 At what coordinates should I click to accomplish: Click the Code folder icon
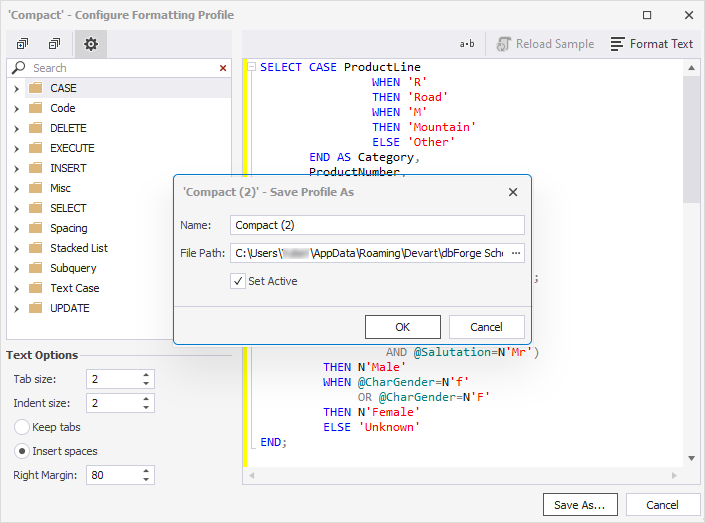(x=36, y=107)
